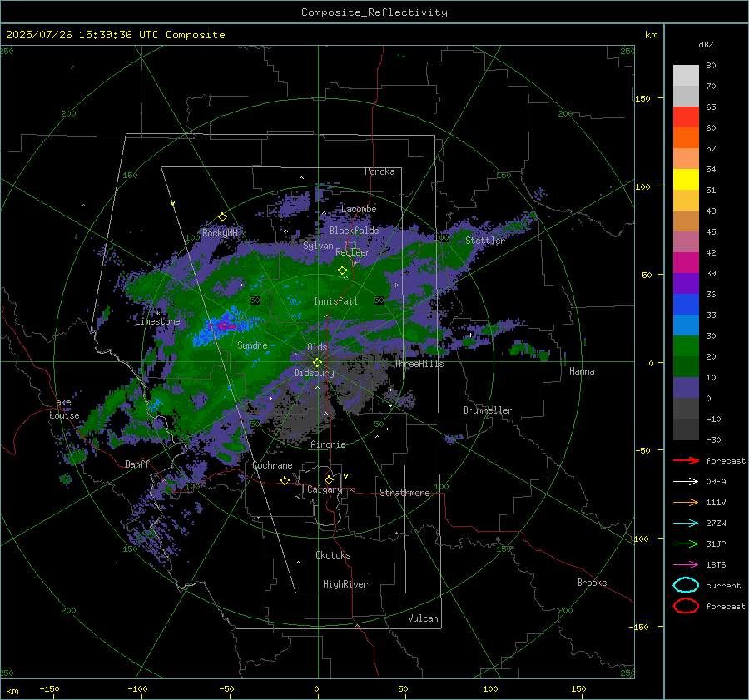Image resolution: width=749 pixels, height=700 pixels.
Task: Click the cyan 27ZW arrow icon
Action: pos(686,523)
